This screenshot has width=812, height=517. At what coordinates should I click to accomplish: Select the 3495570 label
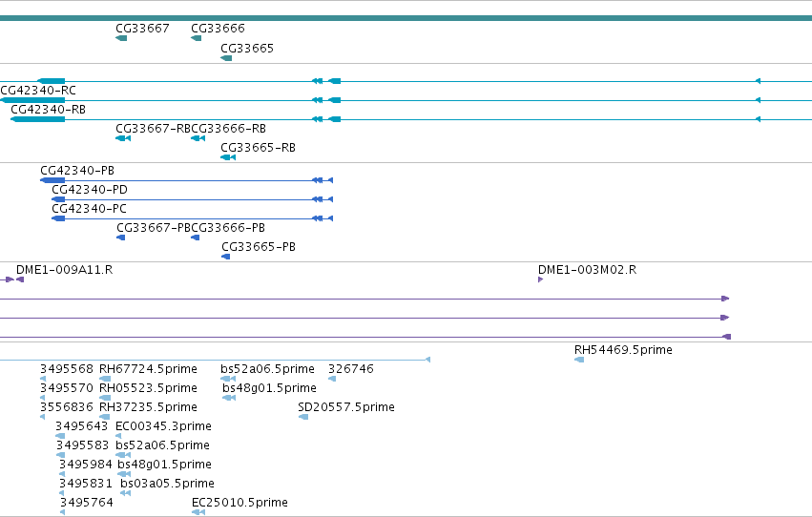(x=66, y=388)
